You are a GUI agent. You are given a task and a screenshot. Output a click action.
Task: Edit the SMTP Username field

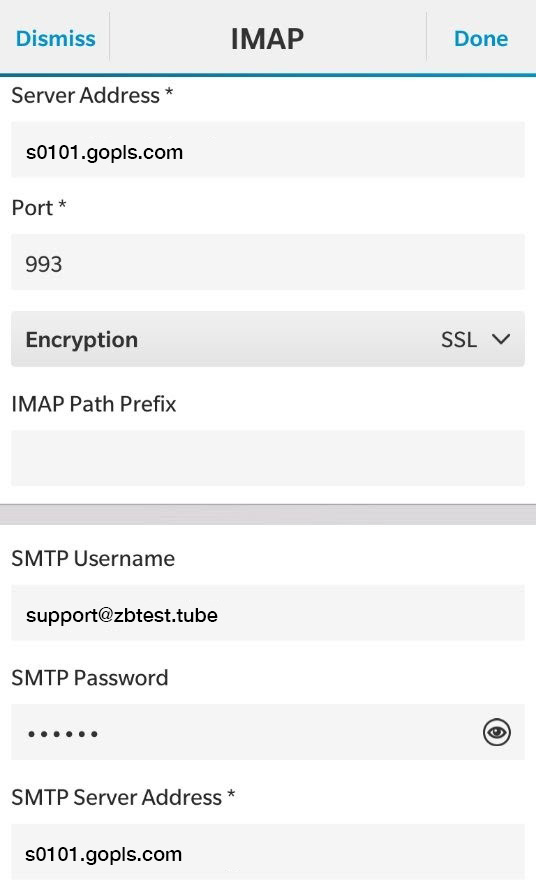(267, 614)
